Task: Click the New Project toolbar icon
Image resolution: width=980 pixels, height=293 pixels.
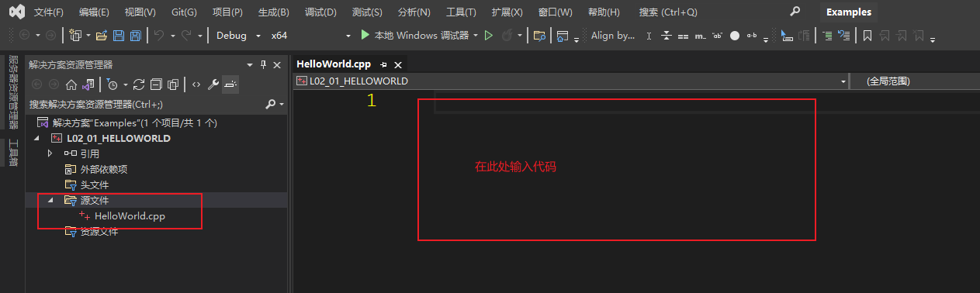Action: 74,36
